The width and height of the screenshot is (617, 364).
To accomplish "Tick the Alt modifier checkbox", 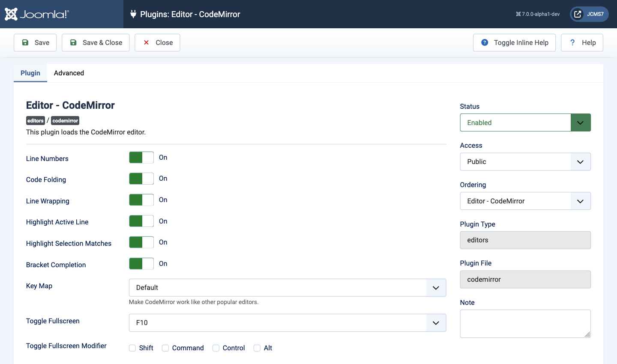I will pyautogui.click(x=257, y=348).
